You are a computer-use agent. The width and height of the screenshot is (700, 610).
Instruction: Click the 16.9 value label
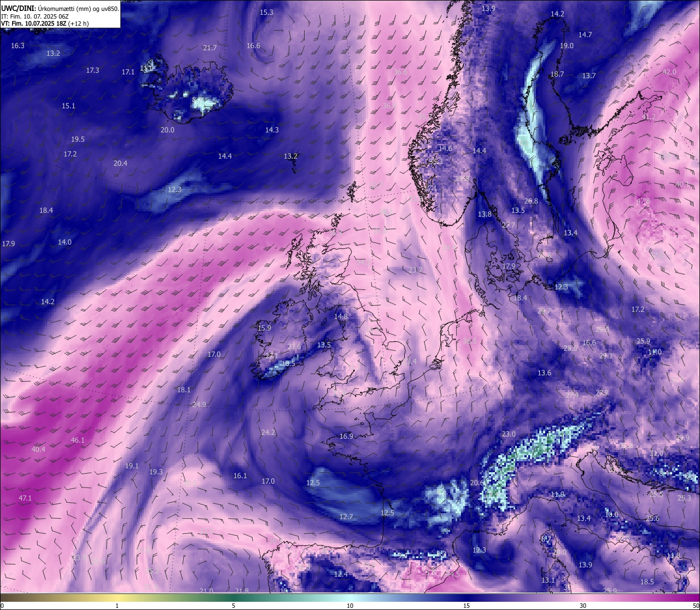(x=346, y=437)
